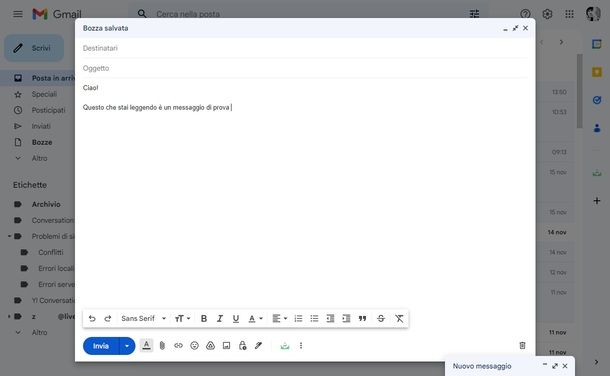Open Google Keep in side panel
This screenshot has width=610, height=376.
[x=597, y=72]
